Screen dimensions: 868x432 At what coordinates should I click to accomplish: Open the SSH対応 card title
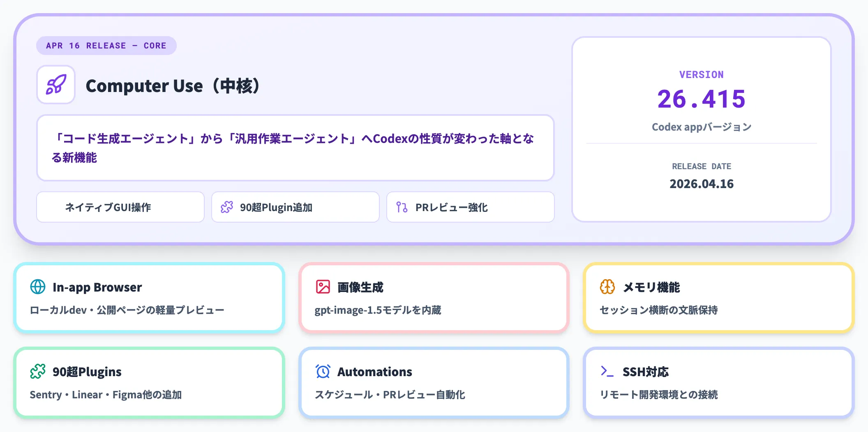pyautogui.click(x=645, y=372)
